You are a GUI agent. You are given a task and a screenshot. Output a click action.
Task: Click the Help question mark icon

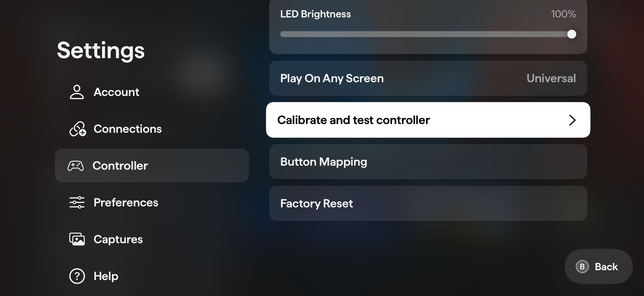77,276
